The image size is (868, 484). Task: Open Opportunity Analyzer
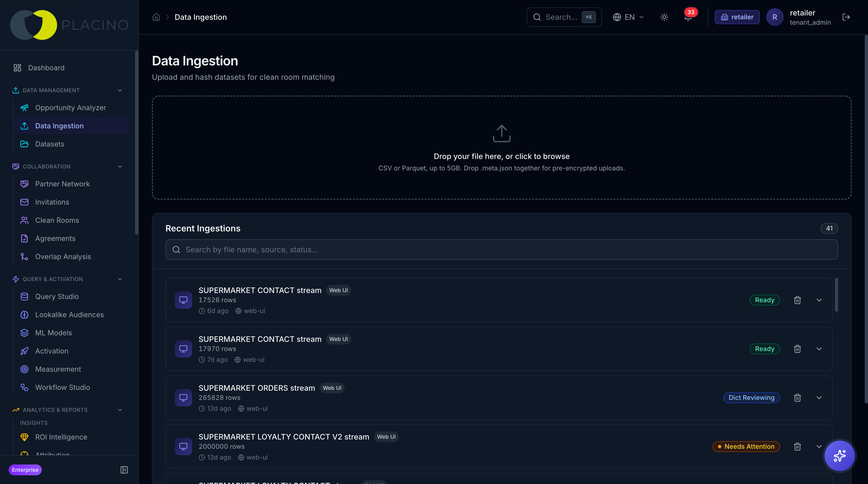[71, 107]
